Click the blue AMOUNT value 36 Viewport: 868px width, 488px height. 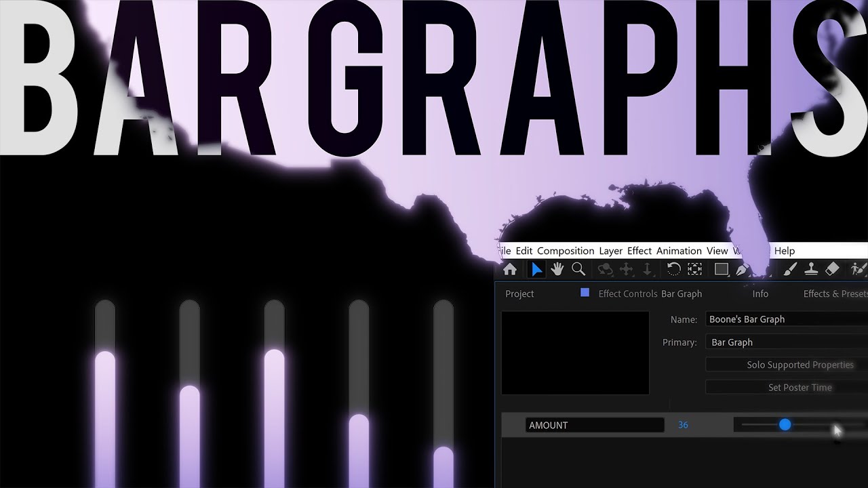click(683, 425)
